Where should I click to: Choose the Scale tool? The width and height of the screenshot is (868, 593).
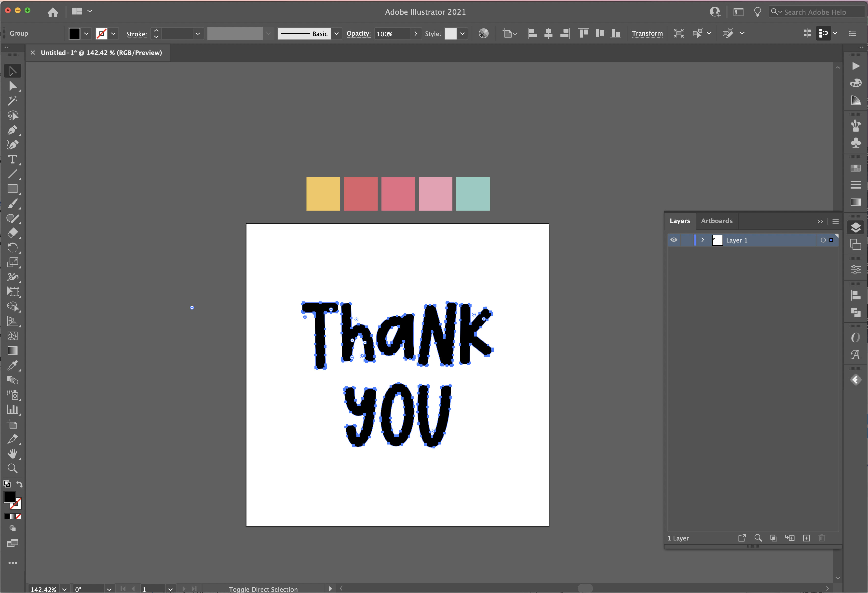[12, 263]
